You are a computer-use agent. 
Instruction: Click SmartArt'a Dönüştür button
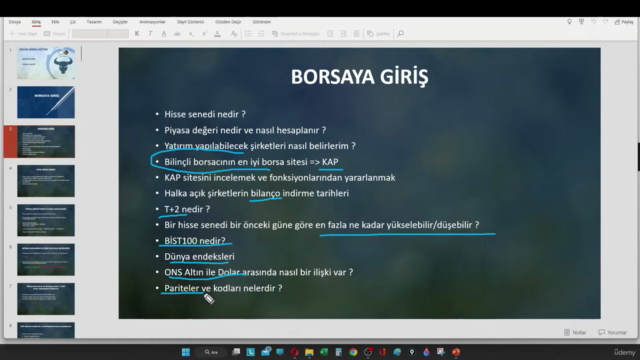click(296, 33)
